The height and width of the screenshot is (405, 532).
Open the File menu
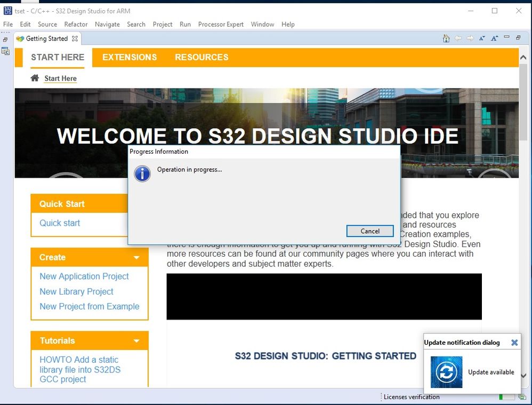[8, 25]
